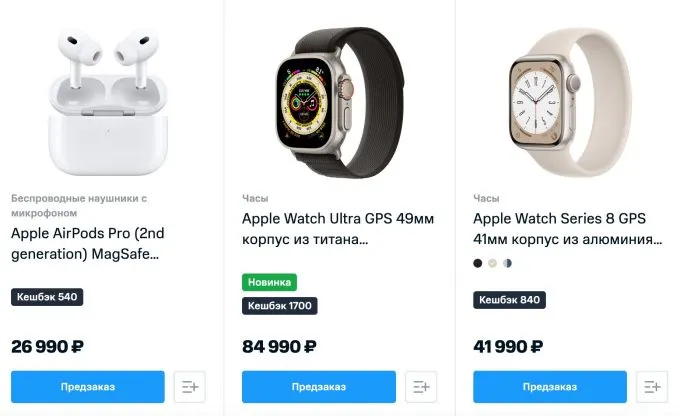
Task: Open the Часы category above Watch Ultra
Action: click(255, 198)
